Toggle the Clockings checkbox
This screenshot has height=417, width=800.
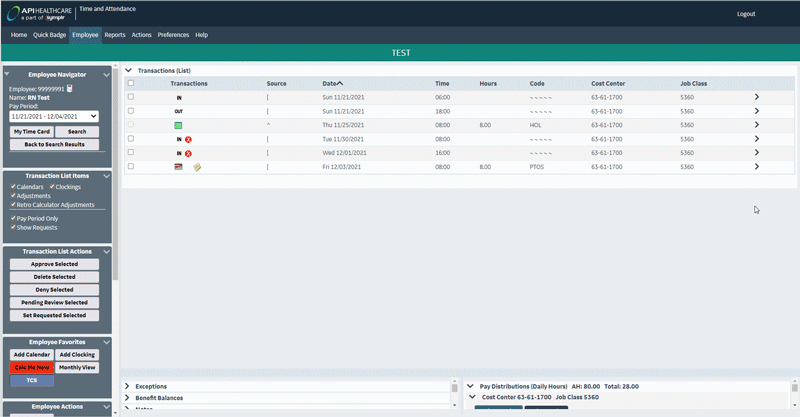(53, 186)
